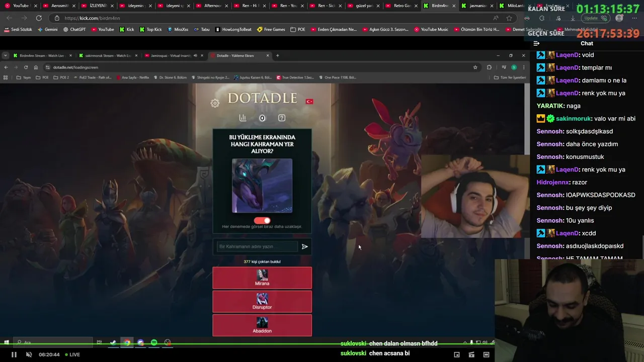Switch to the Afternoon YouTube tab
This screenshot has width=644, height=362.
pyautogui.click(x=212, y=6)
